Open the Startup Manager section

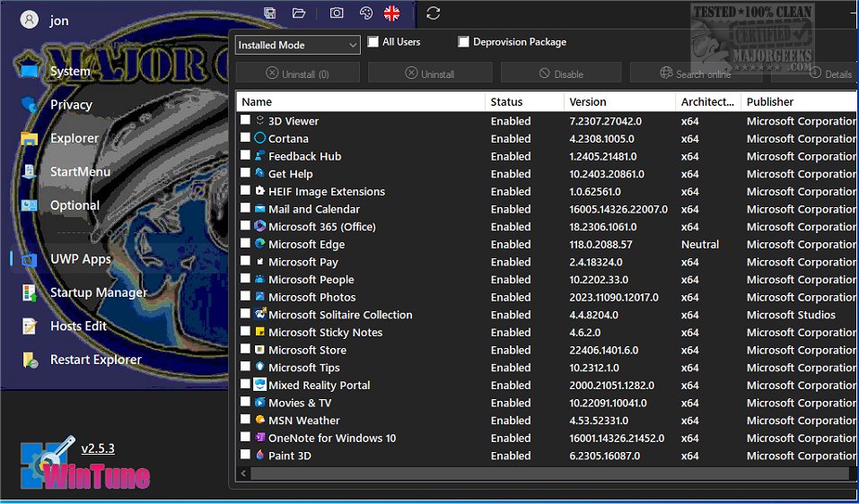coord(99,292)
